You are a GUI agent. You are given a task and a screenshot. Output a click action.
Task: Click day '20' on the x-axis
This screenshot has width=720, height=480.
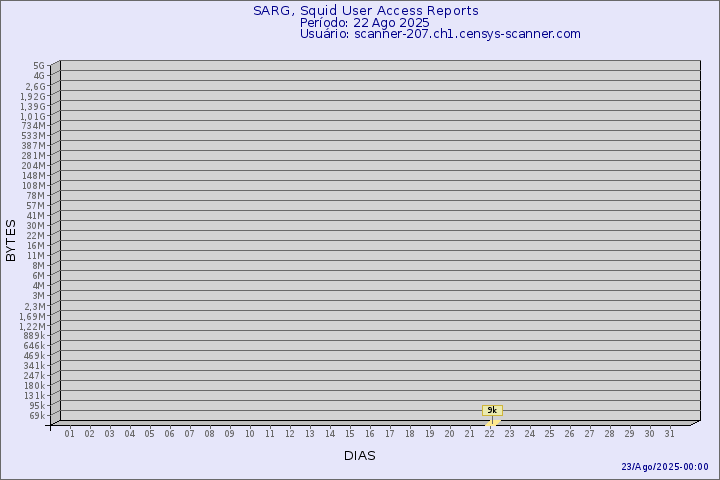coord(450,434)
